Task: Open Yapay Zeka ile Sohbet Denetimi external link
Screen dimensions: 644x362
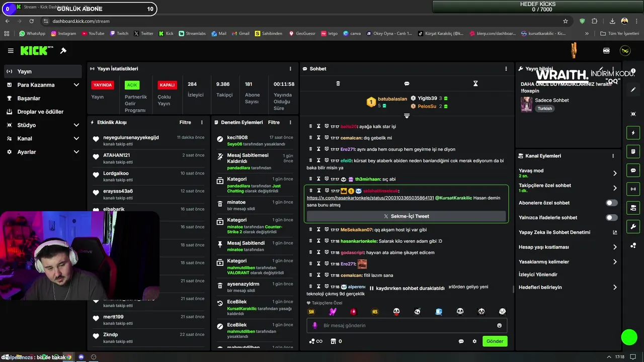Action: click(x=615, y=232)
